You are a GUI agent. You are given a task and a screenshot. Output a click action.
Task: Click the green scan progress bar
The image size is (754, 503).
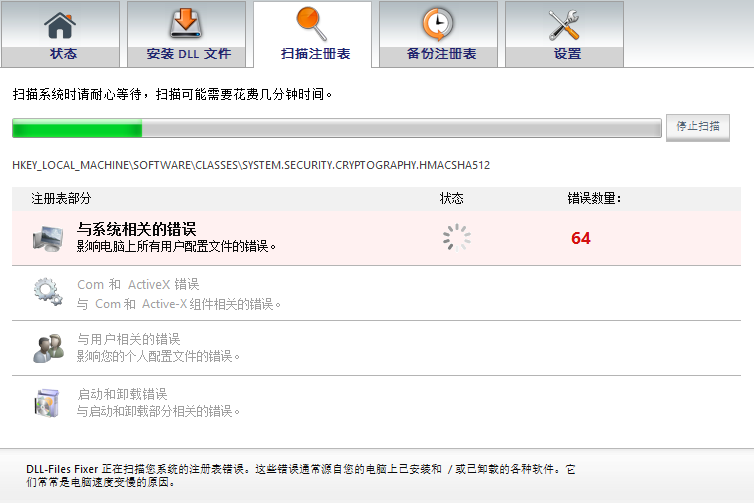pos(337,128)
